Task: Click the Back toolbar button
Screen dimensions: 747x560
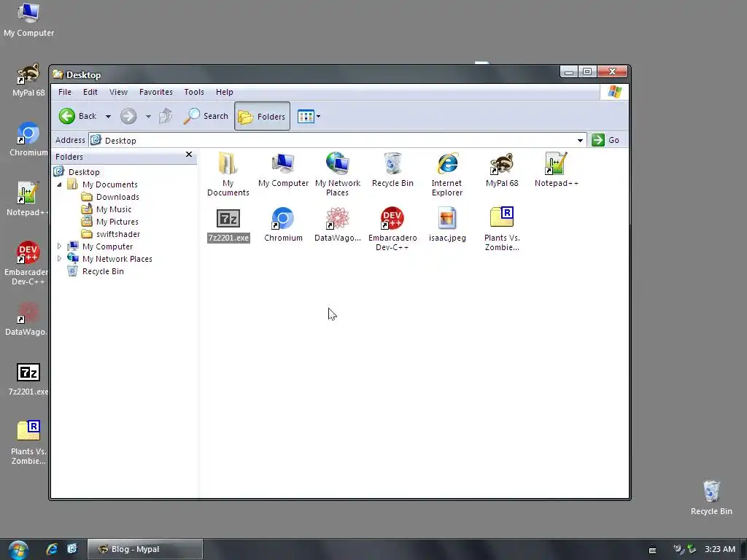Action: (x=78, y=116)
